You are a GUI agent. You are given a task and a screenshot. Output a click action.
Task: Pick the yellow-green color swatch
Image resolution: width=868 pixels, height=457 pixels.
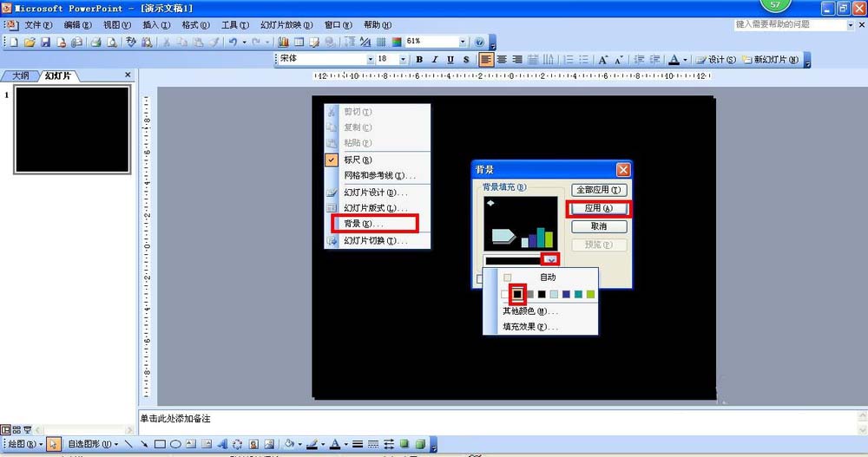590,294
